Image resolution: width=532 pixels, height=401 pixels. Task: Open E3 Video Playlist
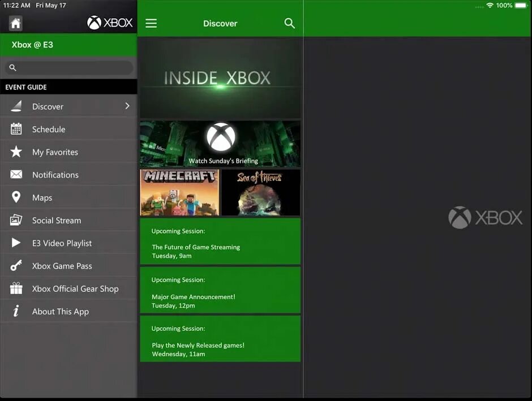(x=69, y=243)
